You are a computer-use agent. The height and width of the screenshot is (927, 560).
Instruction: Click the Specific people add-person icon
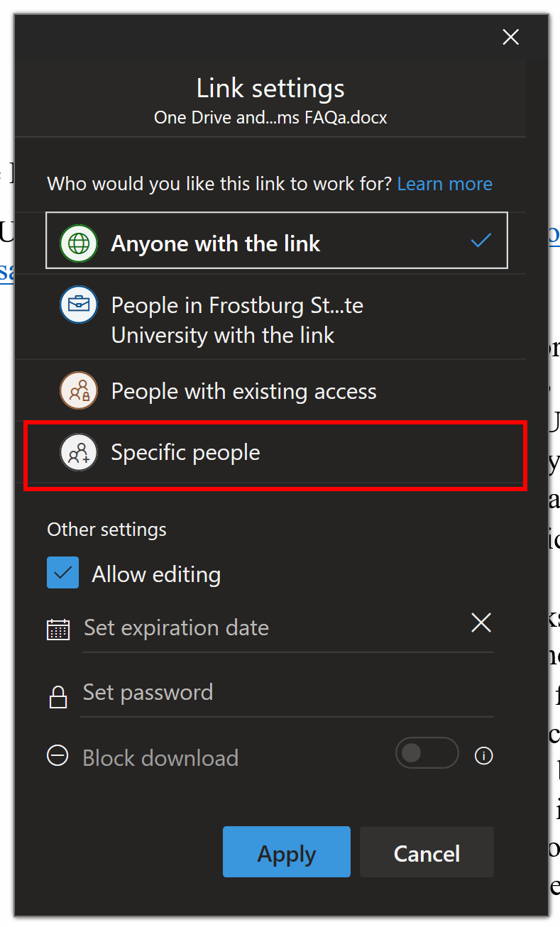pos(79,453)
